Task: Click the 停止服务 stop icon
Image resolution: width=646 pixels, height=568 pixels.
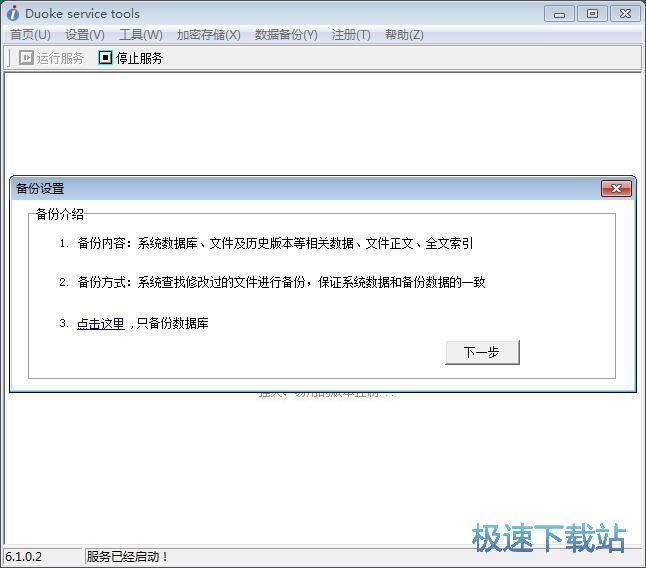Action: click(105, 58)
